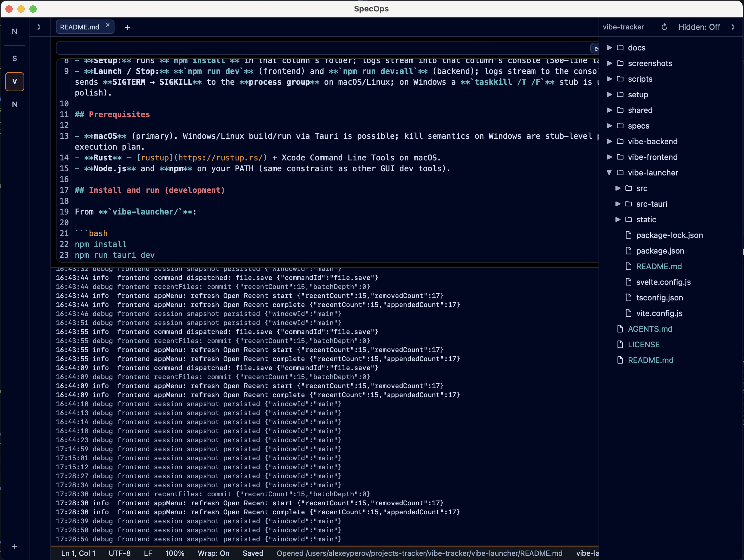Viewport: 744px width, 560px height.
Task: Click the Saved status indicator
Action: click(x=253, y=553)
